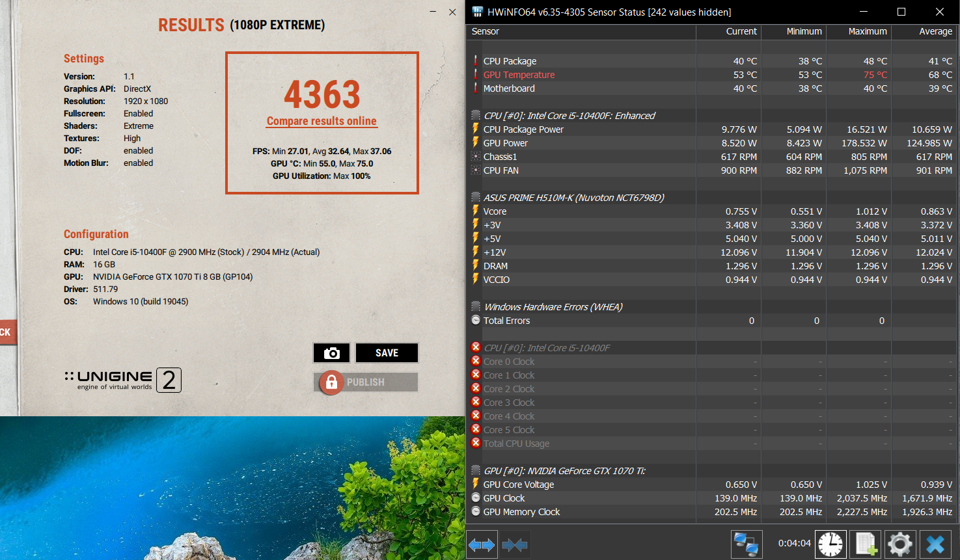Select the Core 2 Clock row label

point(509,389)
